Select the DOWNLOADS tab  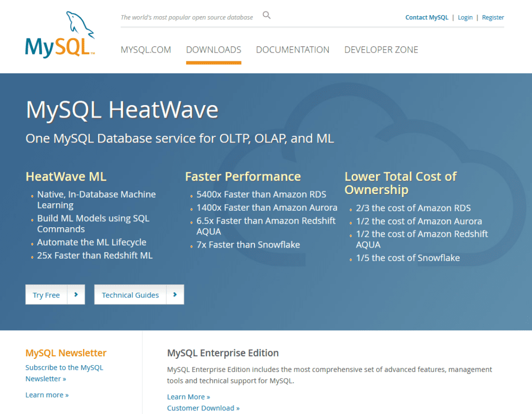[x=214, y=50]
